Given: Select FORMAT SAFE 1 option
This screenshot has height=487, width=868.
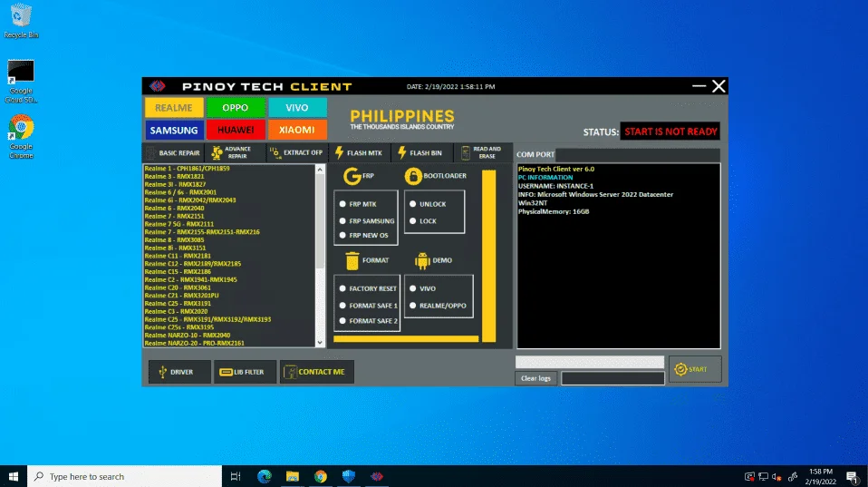Looking at the screenshot, I should pyautogui.click(x=369, y=306).
